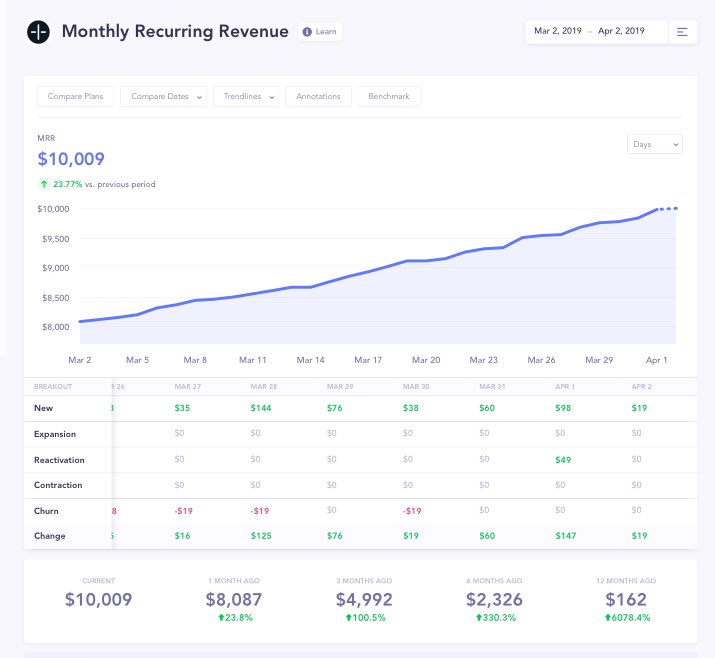Toggle the Benchmark button

(388, 96)
